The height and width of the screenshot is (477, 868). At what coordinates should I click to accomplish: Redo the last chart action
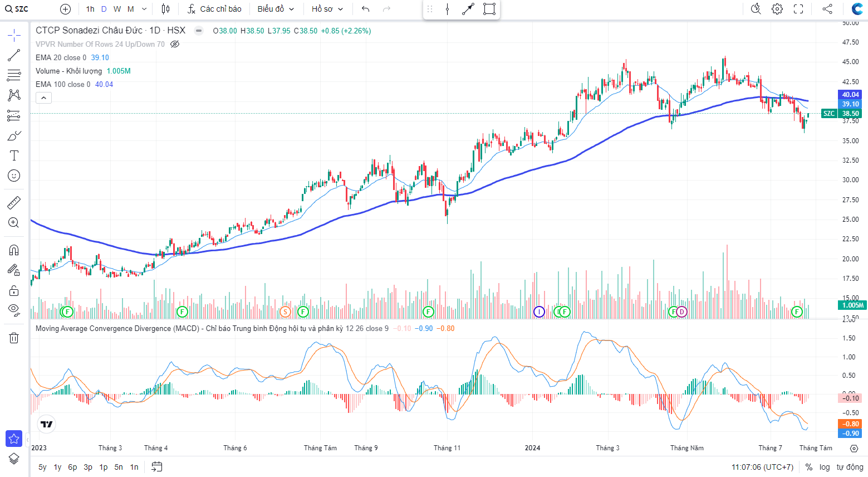pyautogui.click(x=386, y=9)
